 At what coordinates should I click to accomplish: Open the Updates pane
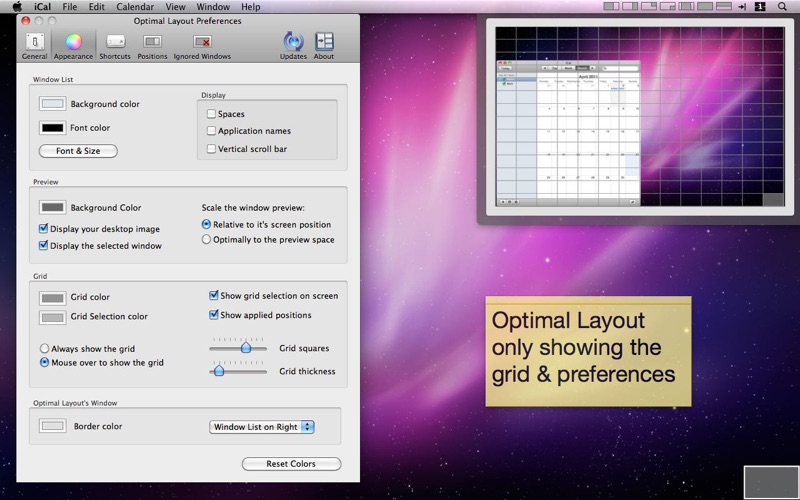(x=293, y=46)
